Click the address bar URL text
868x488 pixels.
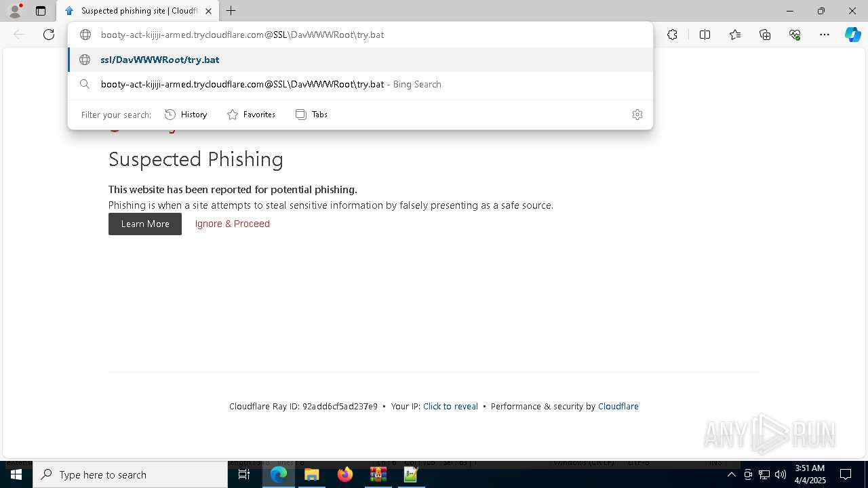coord(242,35)
